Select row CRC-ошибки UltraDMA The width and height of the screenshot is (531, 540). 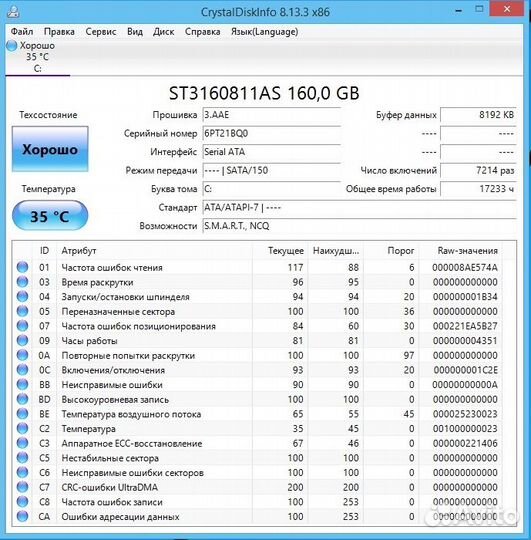258,487
